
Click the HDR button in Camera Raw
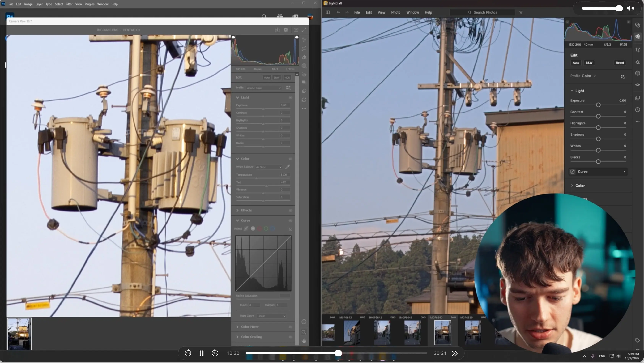(287, 78)
